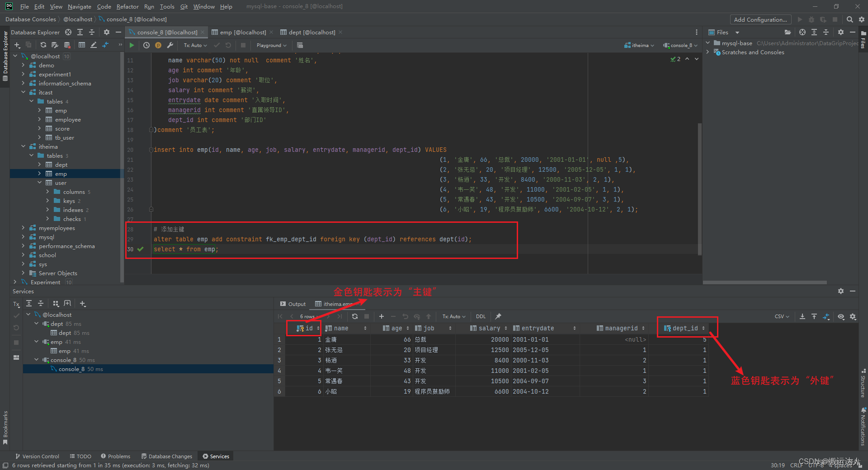The height and width of the screenshot is (470, 868).
Task: Open table view icon in Database Explorer toolbar
Action: 82,45
